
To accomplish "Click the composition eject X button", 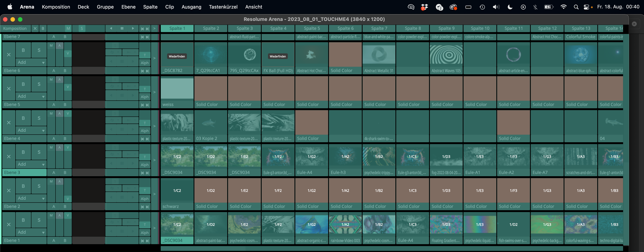I will coord(35,29).
